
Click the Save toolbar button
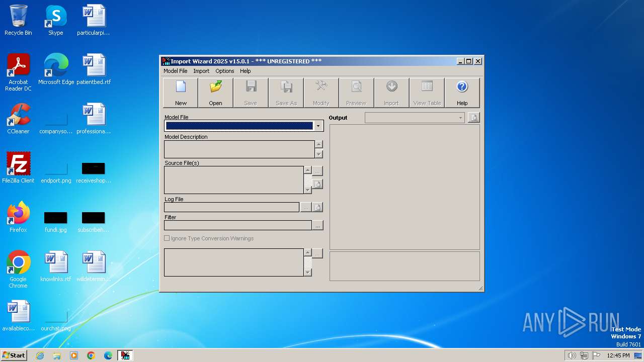click(x=251, y=93)
